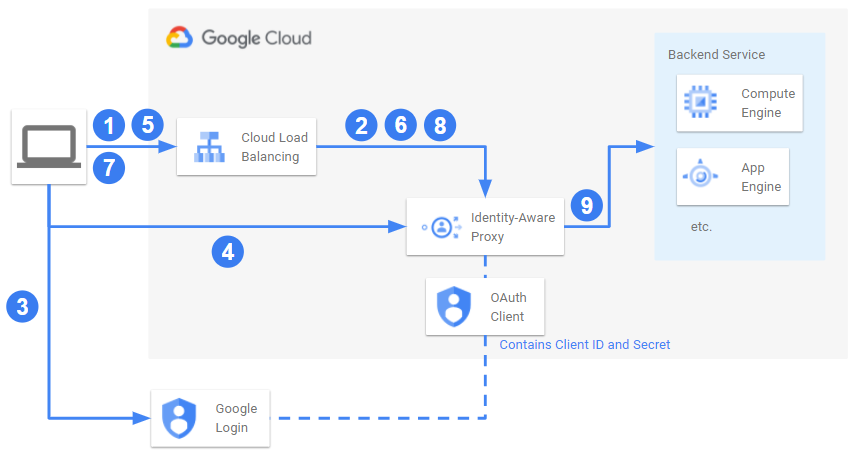Click the "Backend Service" heading

[x=716, y=55]
